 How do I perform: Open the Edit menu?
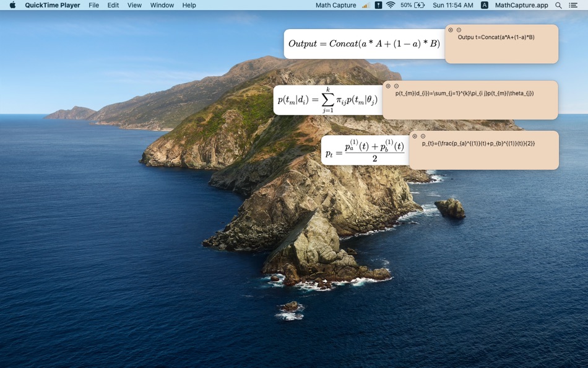113,5
